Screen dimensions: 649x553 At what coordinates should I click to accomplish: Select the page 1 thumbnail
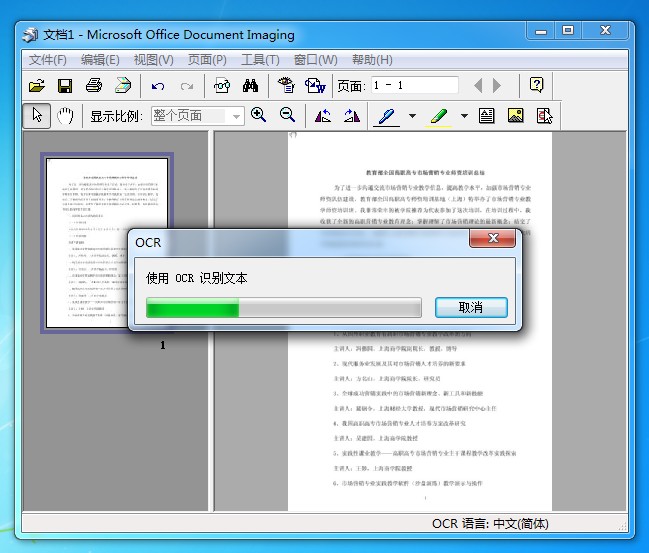pyautogui.click(x=107, y=243)
